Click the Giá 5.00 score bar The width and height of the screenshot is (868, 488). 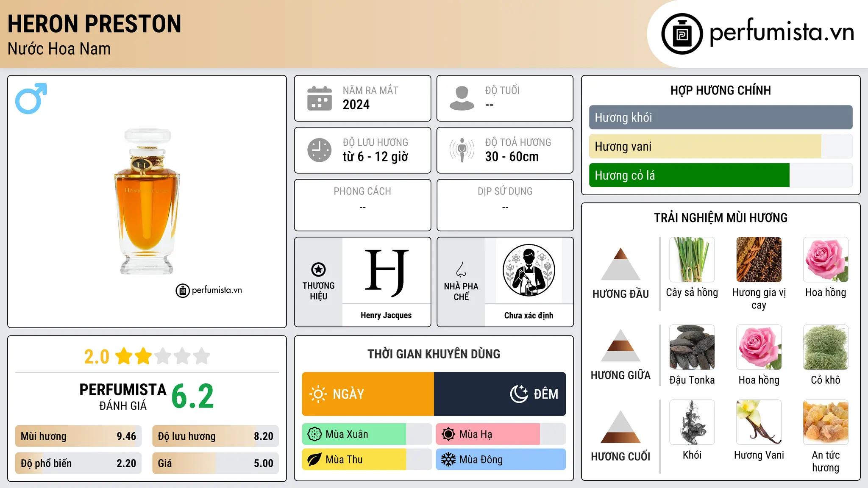click(215, 463)
